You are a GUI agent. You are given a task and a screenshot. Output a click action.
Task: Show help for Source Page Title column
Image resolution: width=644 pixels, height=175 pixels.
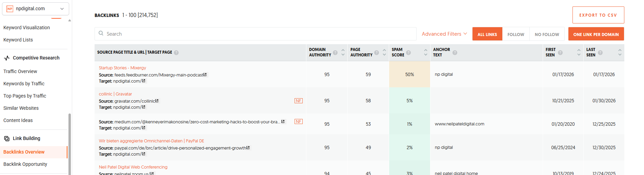click(x=176, y=53)
